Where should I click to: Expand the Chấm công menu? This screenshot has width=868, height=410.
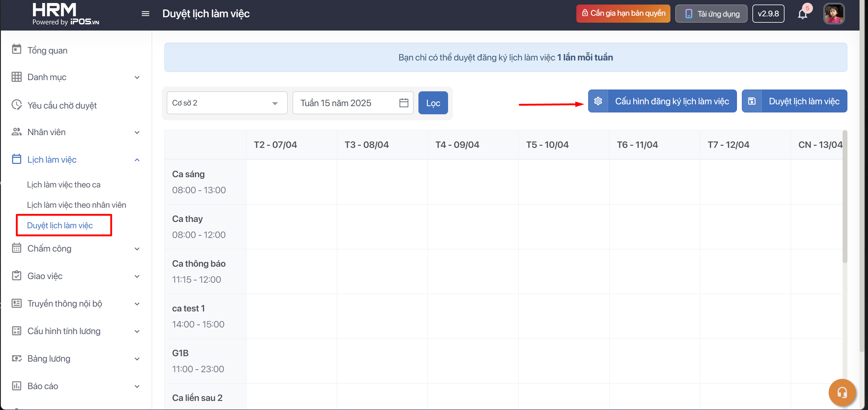[x=137, y=249]
